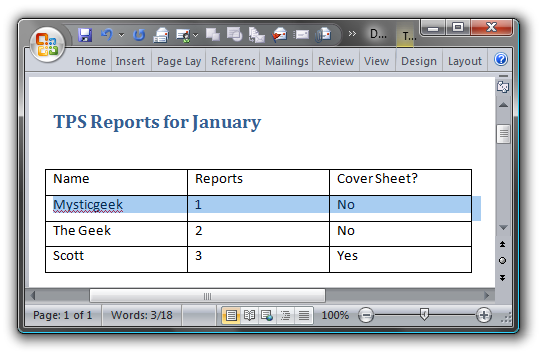Click the Mysticgeek table cell
This screenshot has height=360, width=540.
point(116,208)
